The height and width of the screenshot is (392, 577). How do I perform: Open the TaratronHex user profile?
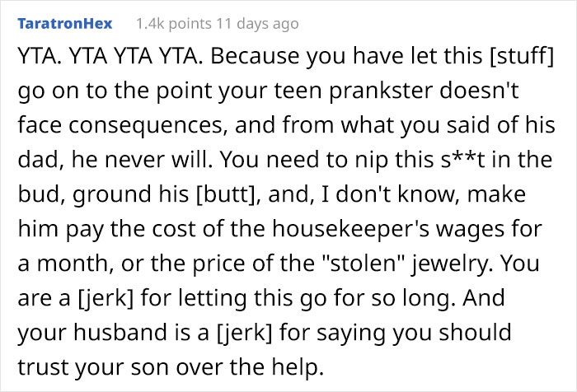coord(65,24)
